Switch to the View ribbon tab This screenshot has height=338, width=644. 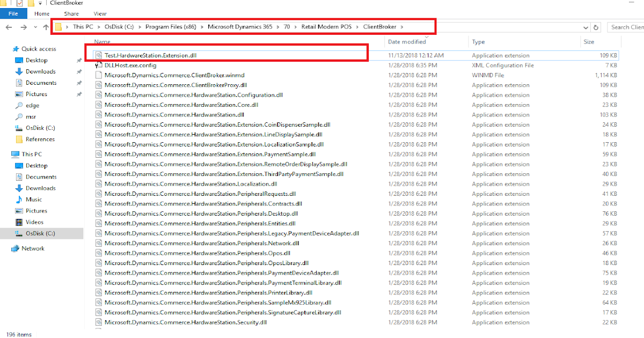click(100, 13)
